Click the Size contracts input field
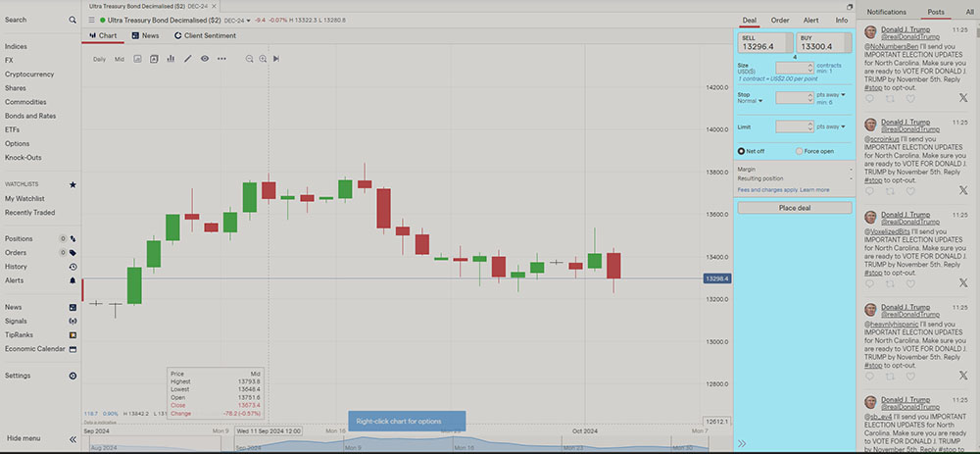This screenshot has height=454, width=980. [794, 69]
